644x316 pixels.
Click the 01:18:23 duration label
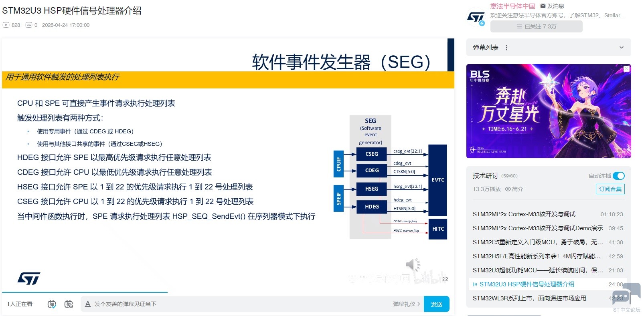point(612,214)
